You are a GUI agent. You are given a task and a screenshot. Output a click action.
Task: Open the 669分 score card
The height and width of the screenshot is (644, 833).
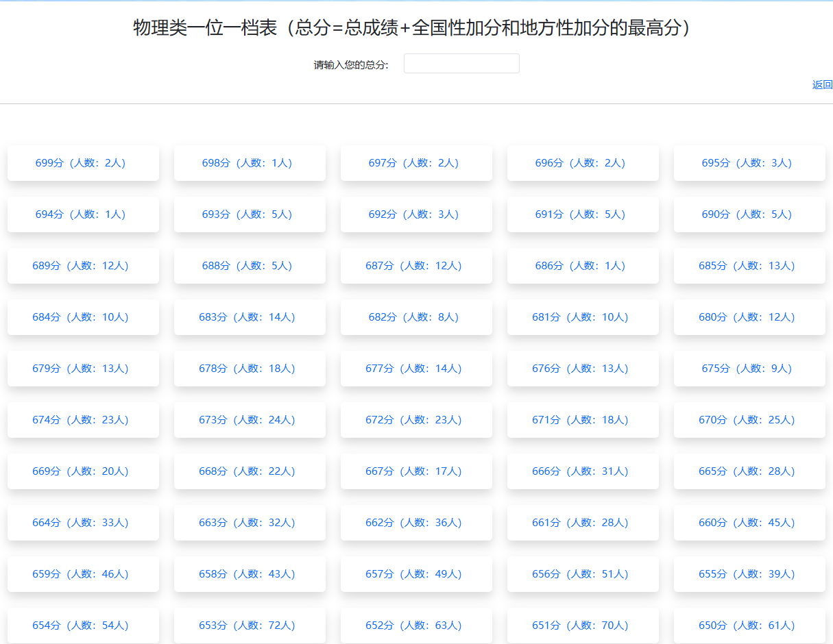click(x=83, y=471)
